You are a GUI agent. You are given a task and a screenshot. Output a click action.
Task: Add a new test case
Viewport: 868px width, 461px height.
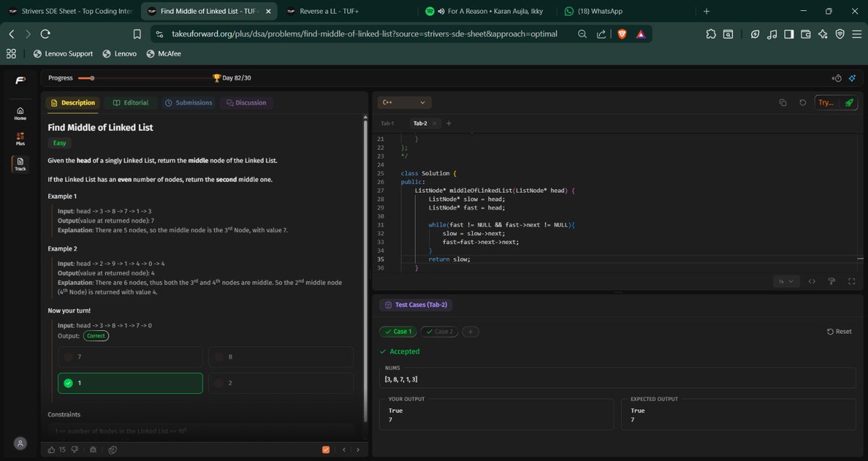coord(469,332)
